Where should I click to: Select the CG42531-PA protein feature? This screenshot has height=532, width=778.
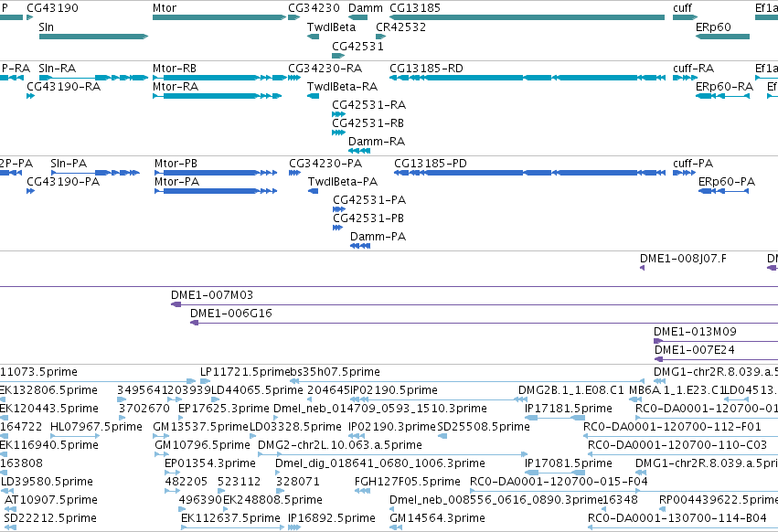point(339,209)
